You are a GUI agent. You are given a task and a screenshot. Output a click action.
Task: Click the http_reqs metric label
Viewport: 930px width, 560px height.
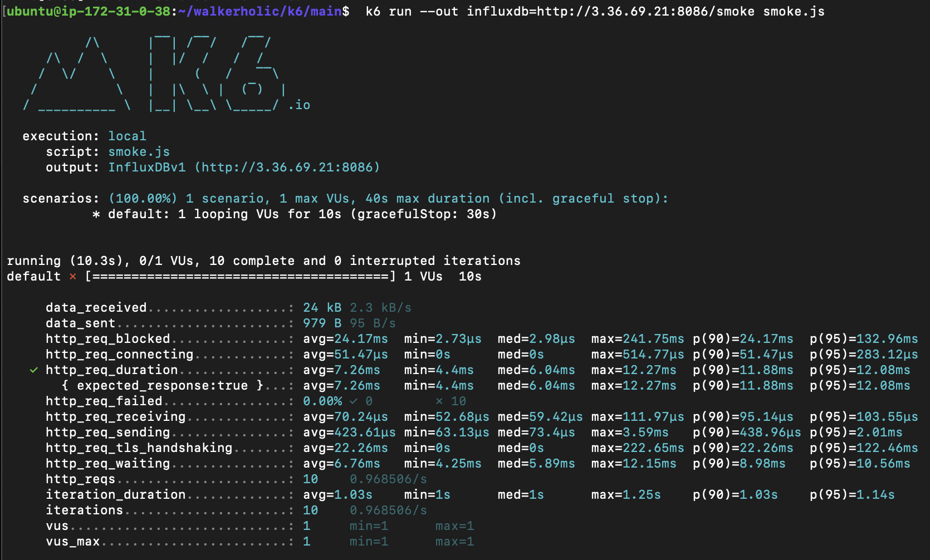(81, 479)
